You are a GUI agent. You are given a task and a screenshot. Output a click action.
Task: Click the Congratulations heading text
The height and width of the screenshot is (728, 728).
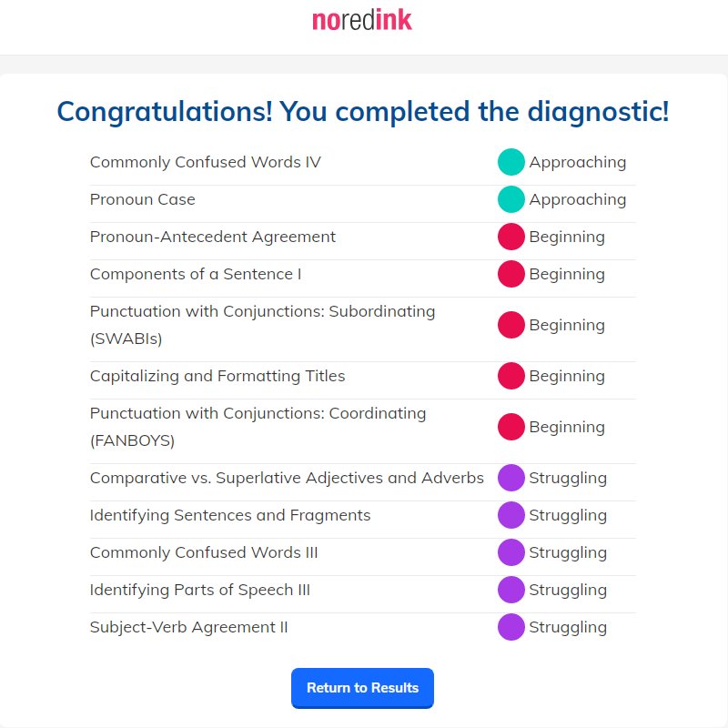tap(363, 112)
